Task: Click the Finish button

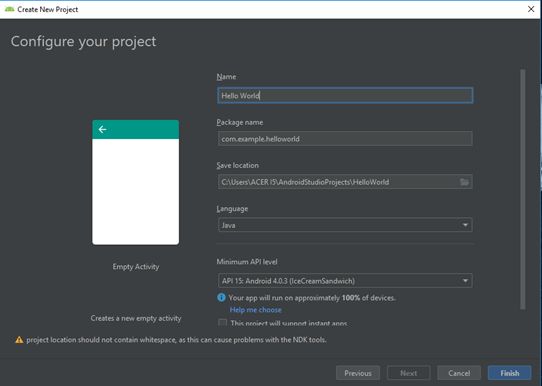Action: (510, 373)
